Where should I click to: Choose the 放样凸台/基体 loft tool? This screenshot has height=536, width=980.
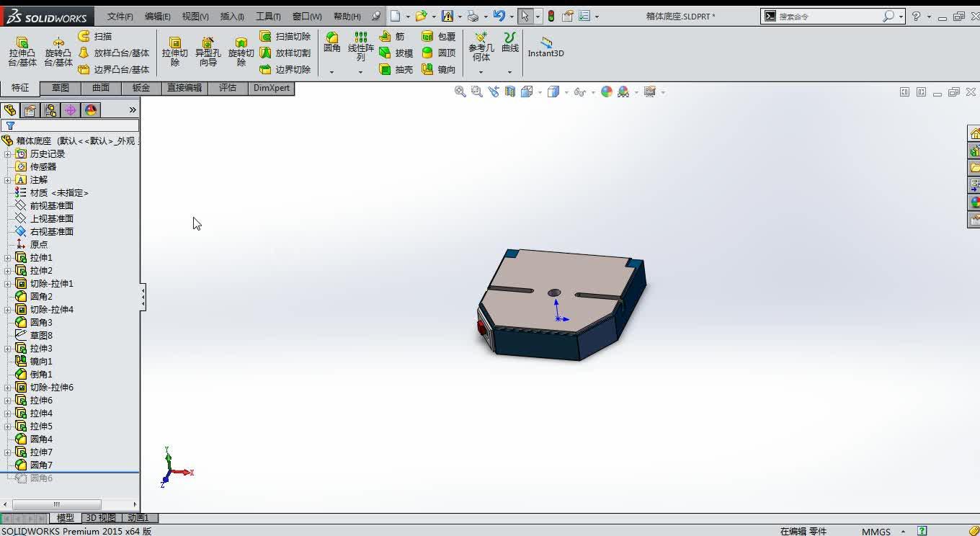(113, 53)
